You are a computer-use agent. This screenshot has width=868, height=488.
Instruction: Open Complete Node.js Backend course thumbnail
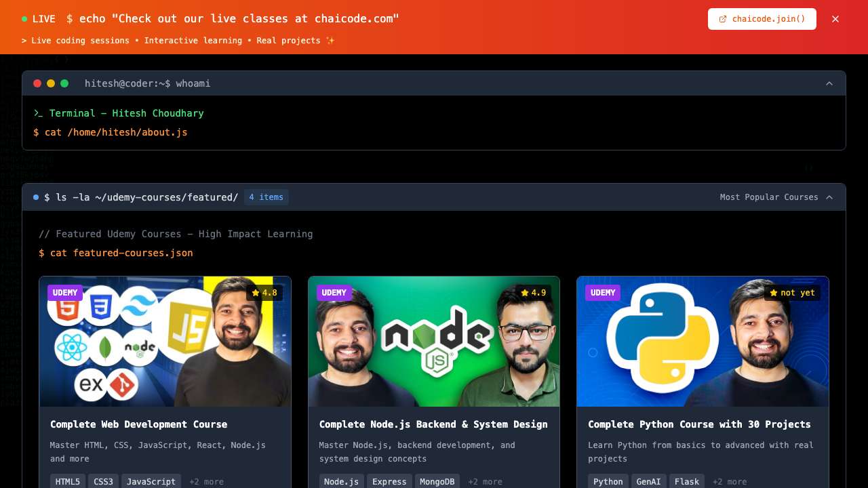(434, 342)
